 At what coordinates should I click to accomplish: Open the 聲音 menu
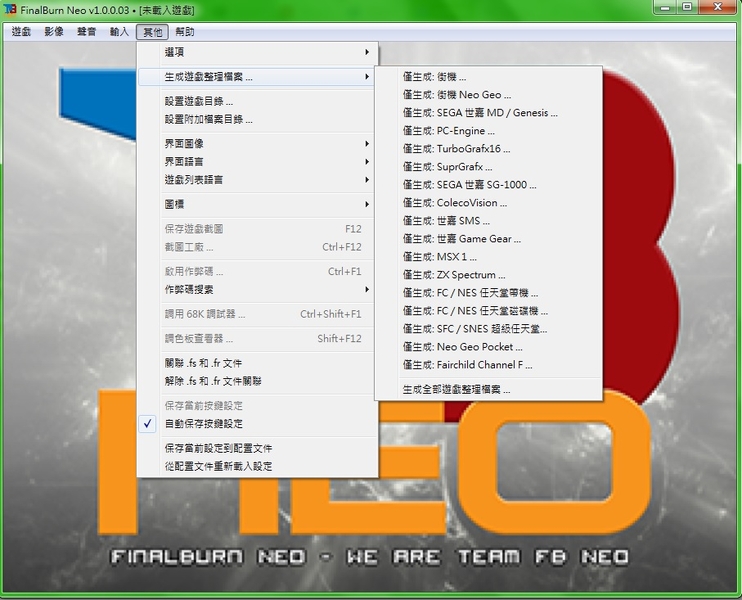click(87, 32)
